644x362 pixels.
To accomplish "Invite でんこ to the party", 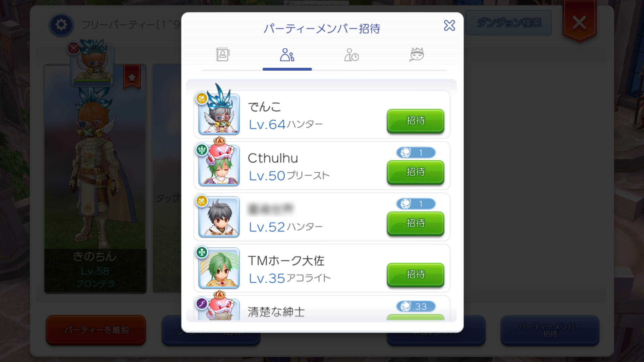I will tap(416, 121).
